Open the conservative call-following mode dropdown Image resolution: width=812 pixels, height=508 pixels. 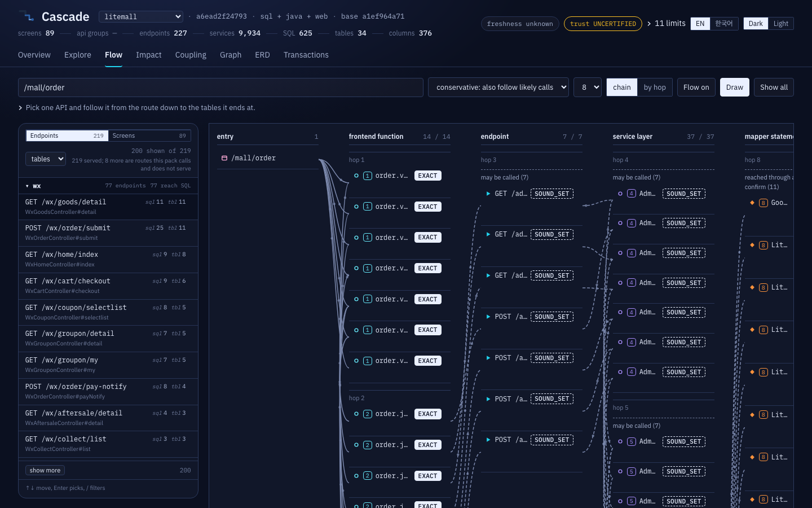(498, 87)
